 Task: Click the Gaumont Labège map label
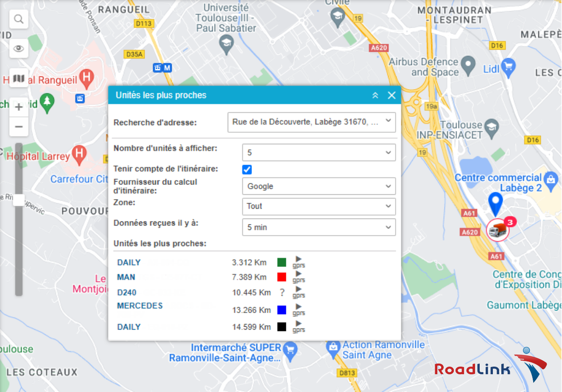point(524,305)
